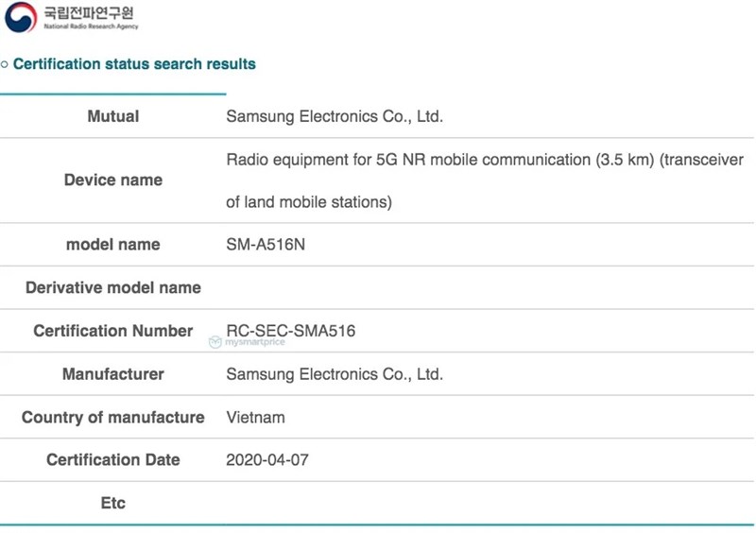This screenshot has height=533, width=756.
Task: Click the Certification status search results heading
Action: tap(134, 64)
